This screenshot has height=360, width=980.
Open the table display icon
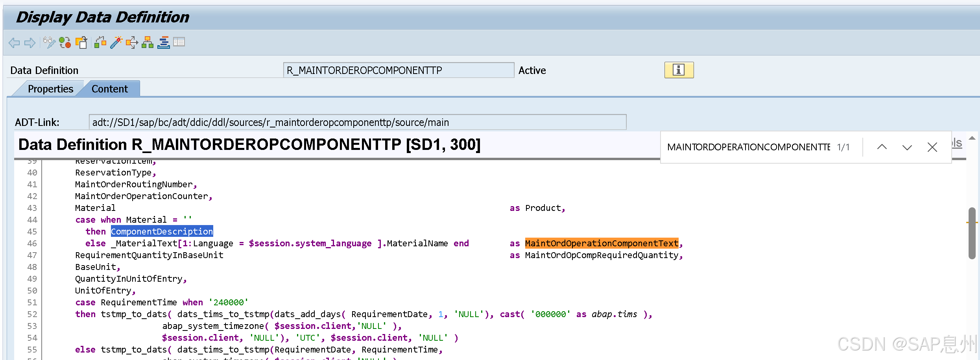coord(179,42)
